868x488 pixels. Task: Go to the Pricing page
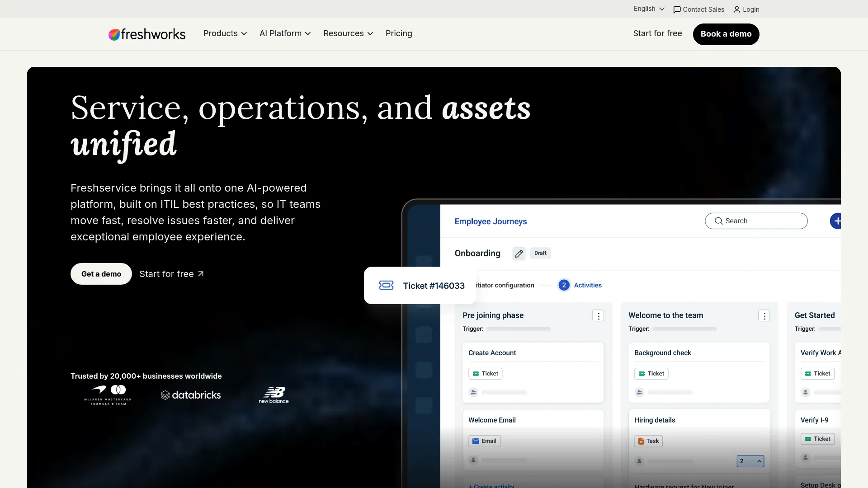(399, 33)
